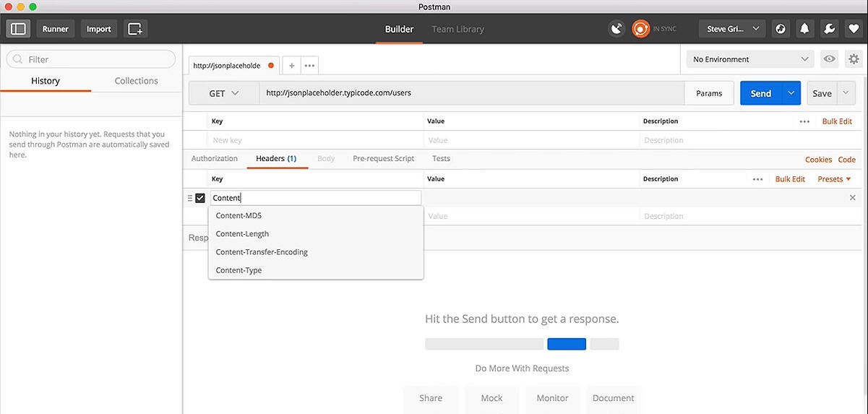This screenshot has height=414, width=868.
Task: Click the request URL input field
Action: (x=470, y=93)
